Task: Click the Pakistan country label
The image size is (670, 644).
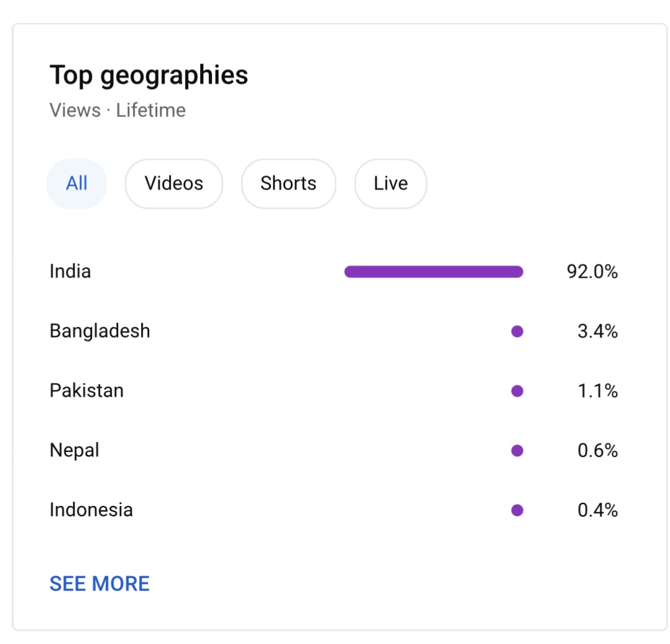Action: [x=87, y=390]
